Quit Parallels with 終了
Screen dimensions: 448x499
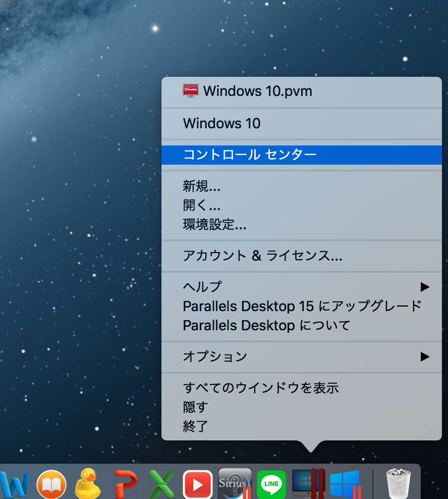click(196, 426)
